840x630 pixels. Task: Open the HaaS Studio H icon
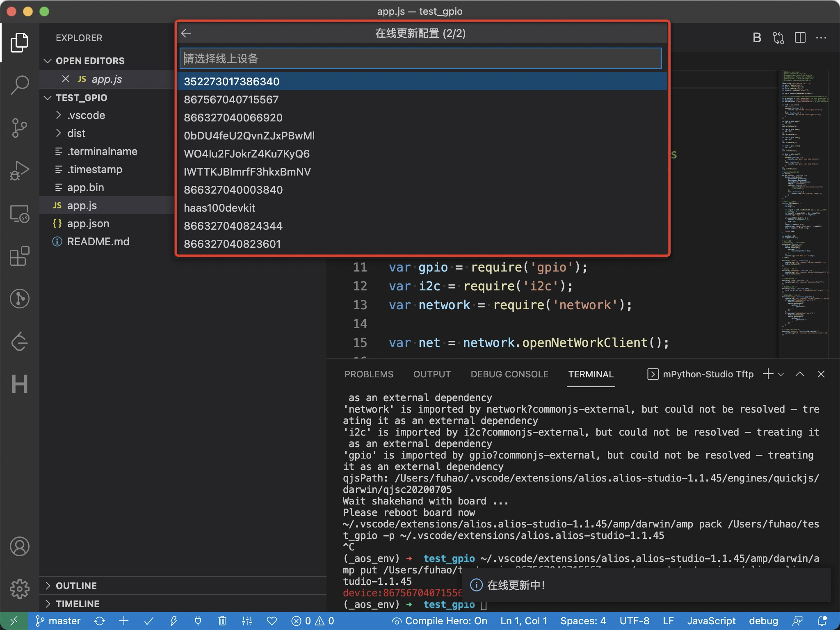click(19, 384)
